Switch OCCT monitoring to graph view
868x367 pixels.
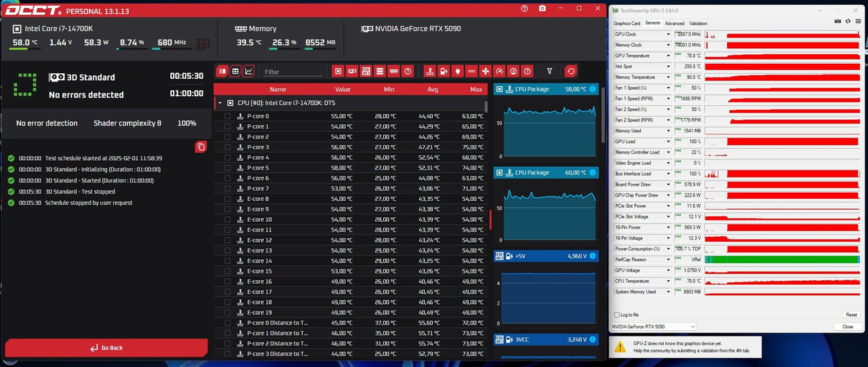click(x=249, y=71)
